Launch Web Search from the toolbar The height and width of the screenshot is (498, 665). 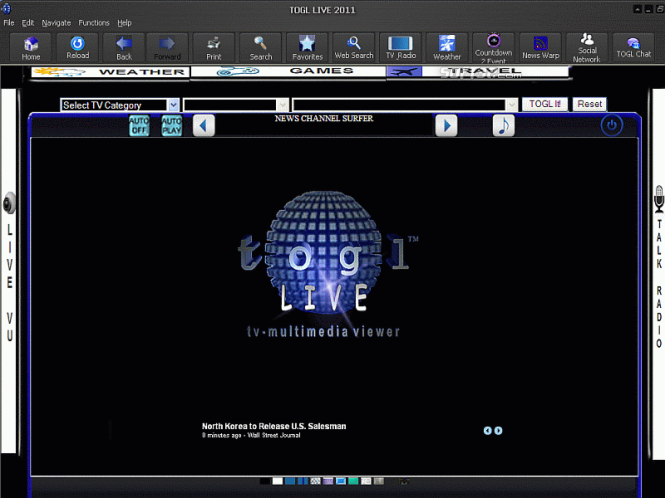354,48
